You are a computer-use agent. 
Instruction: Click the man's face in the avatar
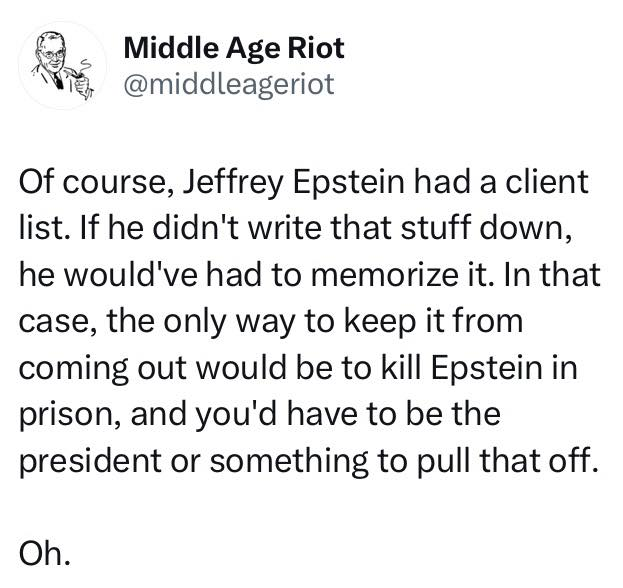coord(52,54)
